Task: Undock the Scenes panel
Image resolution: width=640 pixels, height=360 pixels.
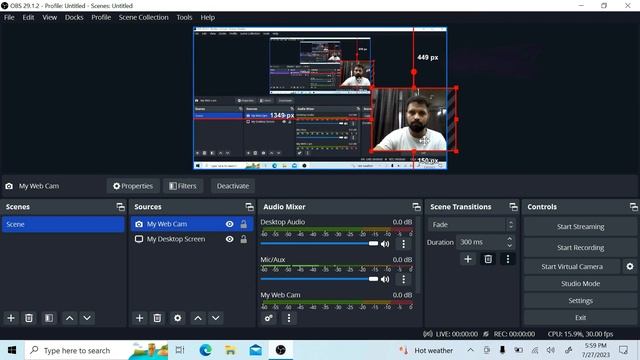Action: tap(120, 207)
